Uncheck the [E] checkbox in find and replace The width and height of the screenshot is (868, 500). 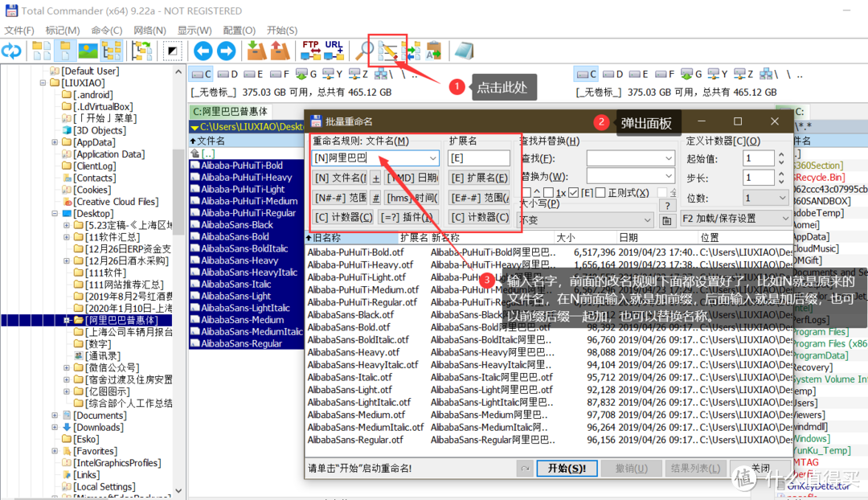click(574, 193)
